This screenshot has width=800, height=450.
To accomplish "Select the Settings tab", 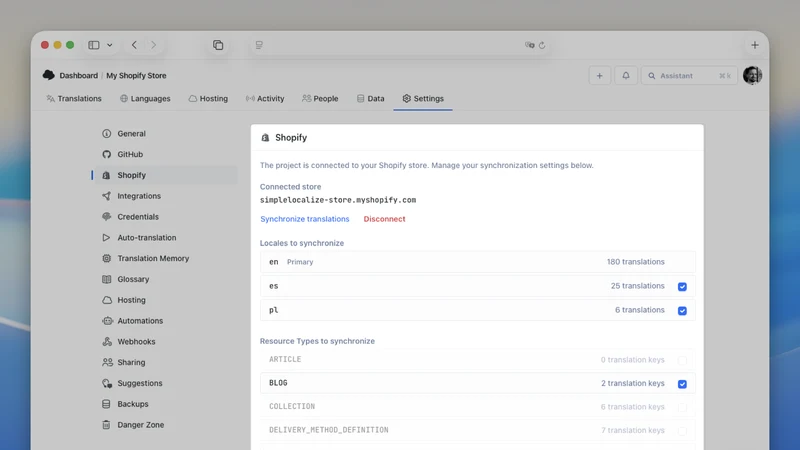I will pyautogui.click(x=423, y=98).
